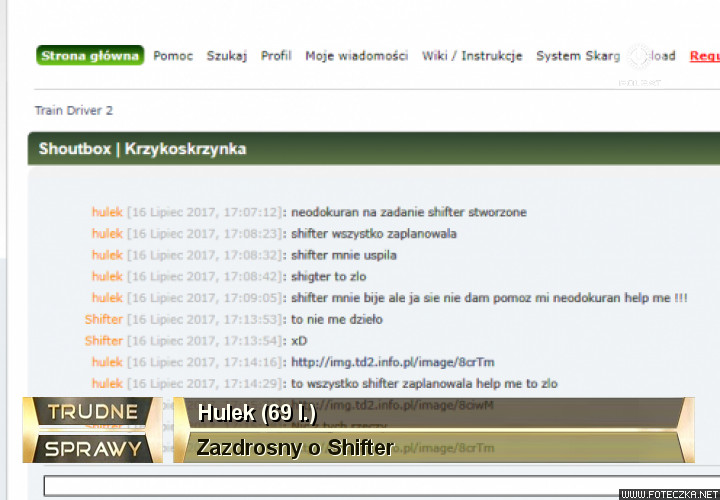Screen dimensions: 720x500
Task: Click message 'shifter wszystko zaplanowala'
Action: 374,234
